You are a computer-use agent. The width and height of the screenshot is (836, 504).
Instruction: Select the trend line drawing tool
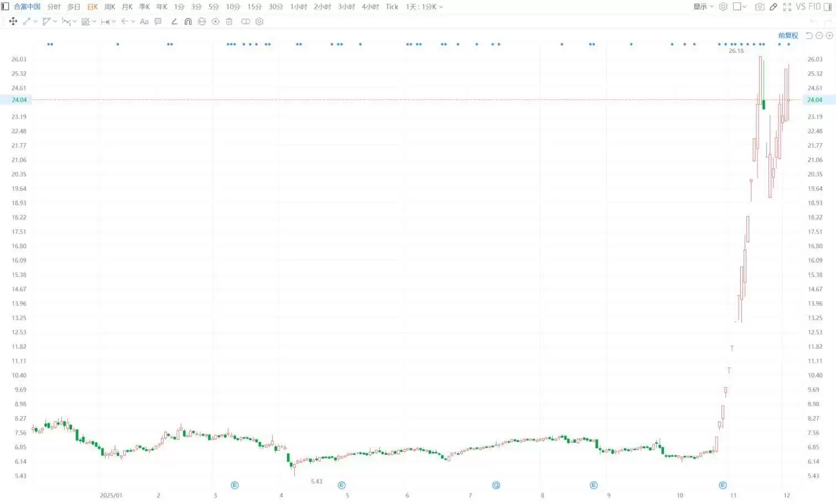point(27,22)
